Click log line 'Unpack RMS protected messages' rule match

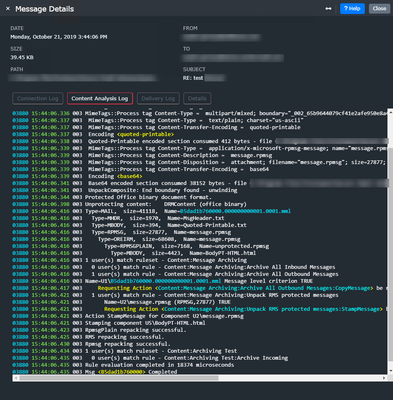click(175, 295)
